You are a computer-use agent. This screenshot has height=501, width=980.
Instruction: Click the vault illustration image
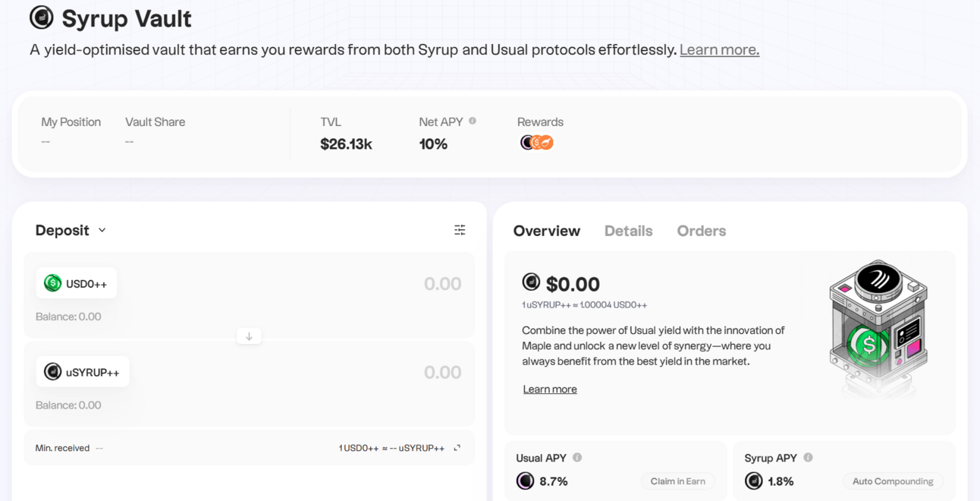coord(878,328)
